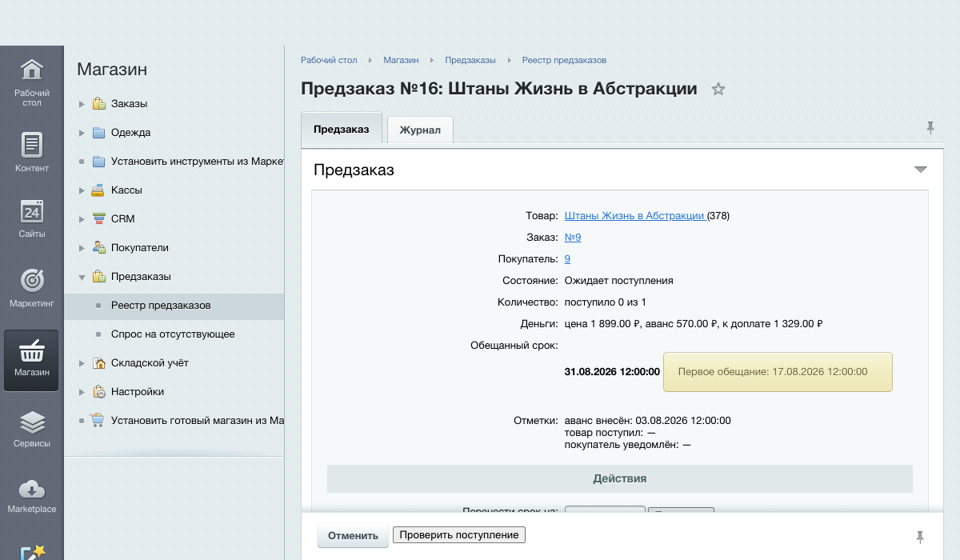Select the Магазин sidebar section

click(x=31, y=360)
